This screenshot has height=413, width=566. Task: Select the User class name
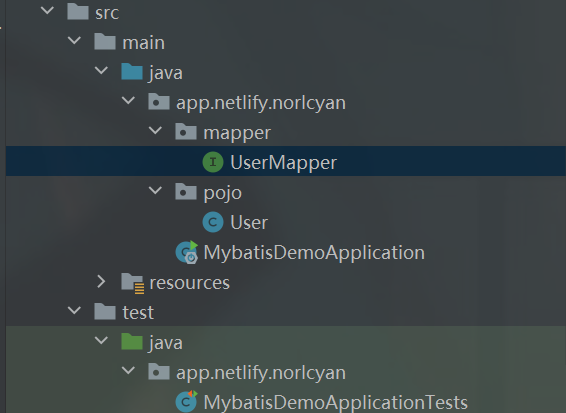coord(249,222)
